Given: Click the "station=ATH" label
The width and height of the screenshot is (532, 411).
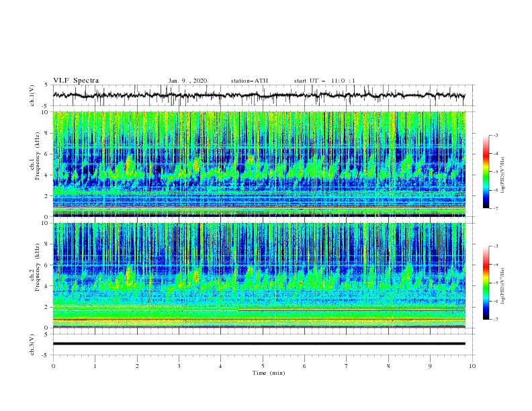Looking at the screenshot, I should (249, 81).
